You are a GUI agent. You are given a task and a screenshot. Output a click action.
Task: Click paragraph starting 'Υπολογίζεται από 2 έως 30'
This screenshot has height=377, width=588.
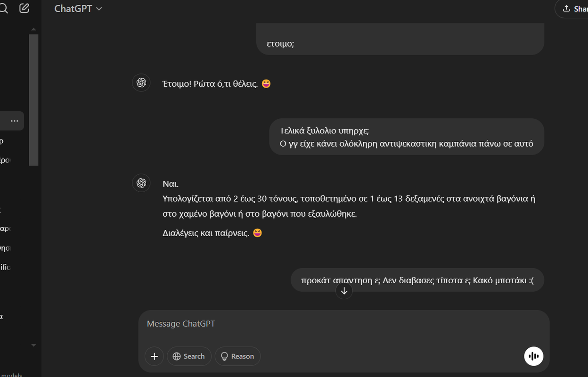point(349,206)
